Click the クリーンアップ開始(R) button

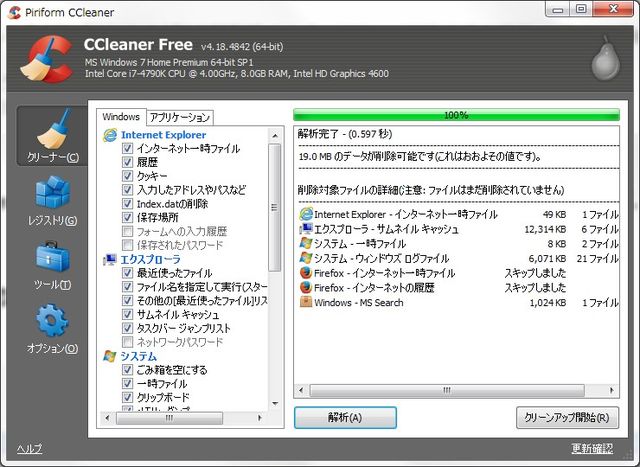tap(567, 418)
